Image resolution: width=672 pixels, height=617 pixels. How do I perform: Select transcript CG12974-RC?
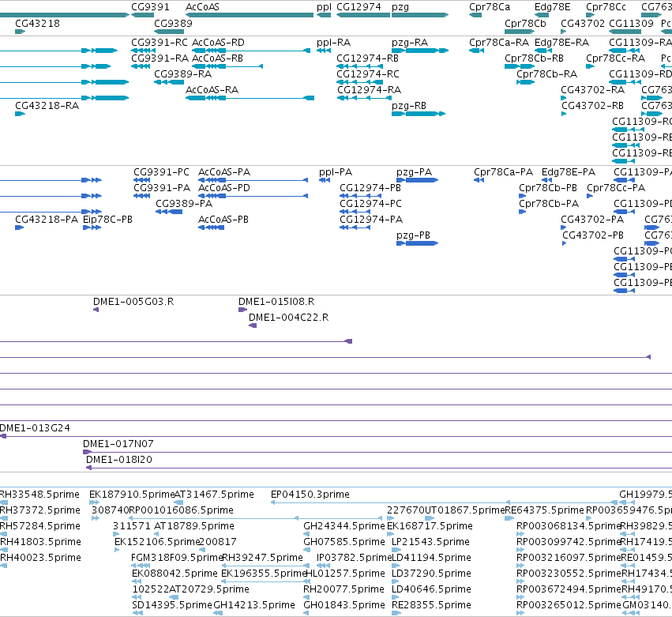coord(368,74)
